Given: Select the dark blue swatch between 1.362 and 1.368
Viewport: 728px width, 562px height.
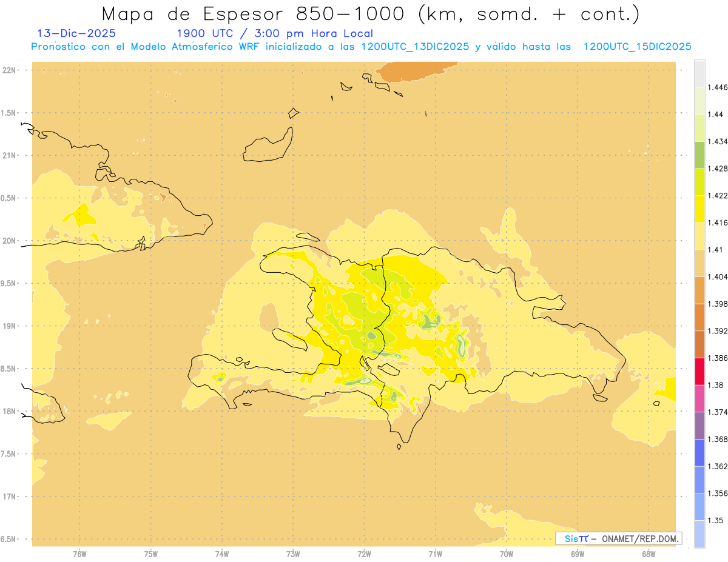Looking at the screenshot, I should 699,452.
